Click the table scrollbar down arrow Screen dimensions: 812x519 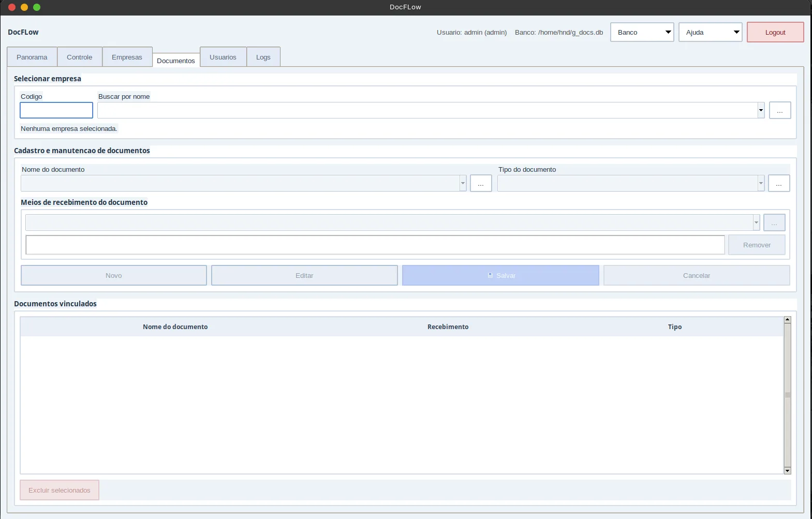point(788,471)
